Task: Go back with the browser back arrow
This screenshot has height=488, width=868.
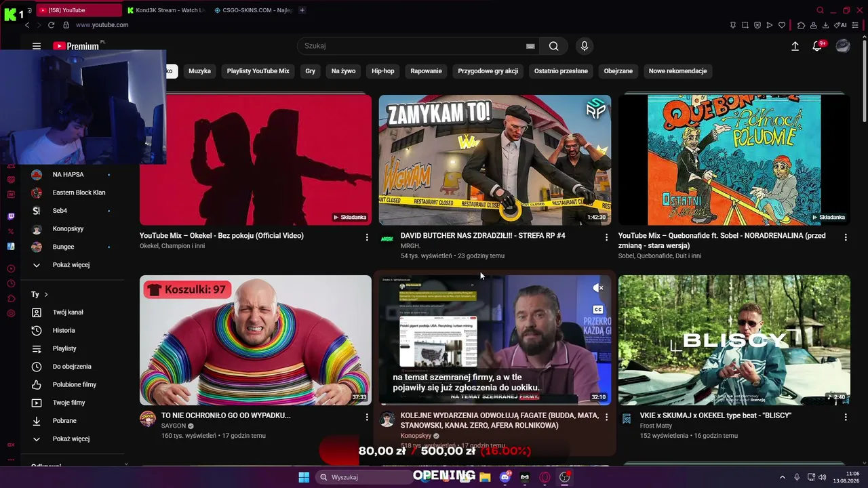Action: click(x=27, y=25)
